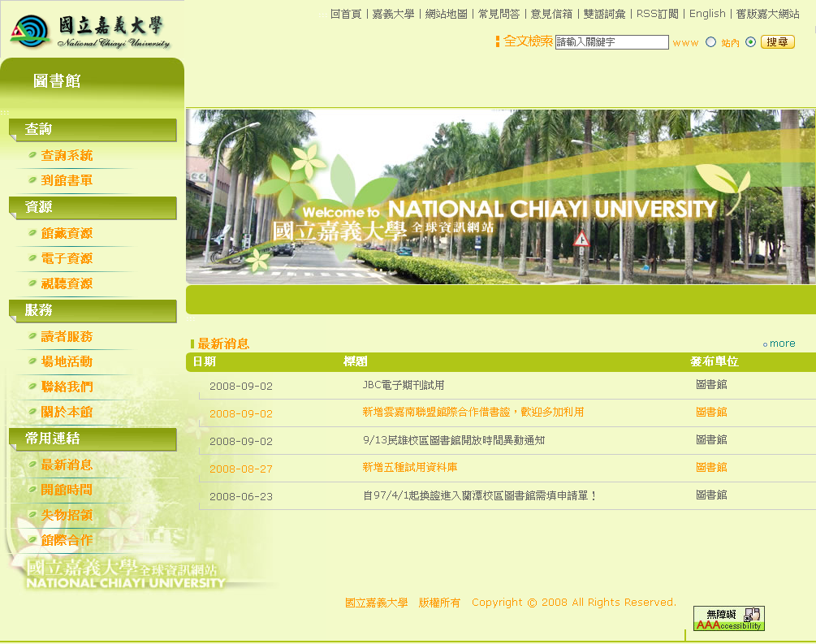Click the 最新消息 section heading

click(x=223, y=344)
